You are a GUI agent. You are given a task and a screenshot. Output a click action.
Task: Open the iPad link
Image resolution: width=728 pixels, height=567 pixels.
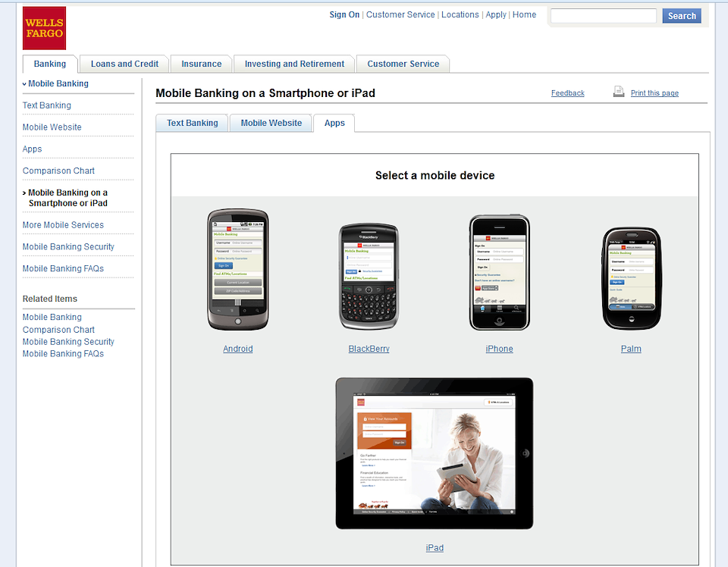tap(435, 547)
